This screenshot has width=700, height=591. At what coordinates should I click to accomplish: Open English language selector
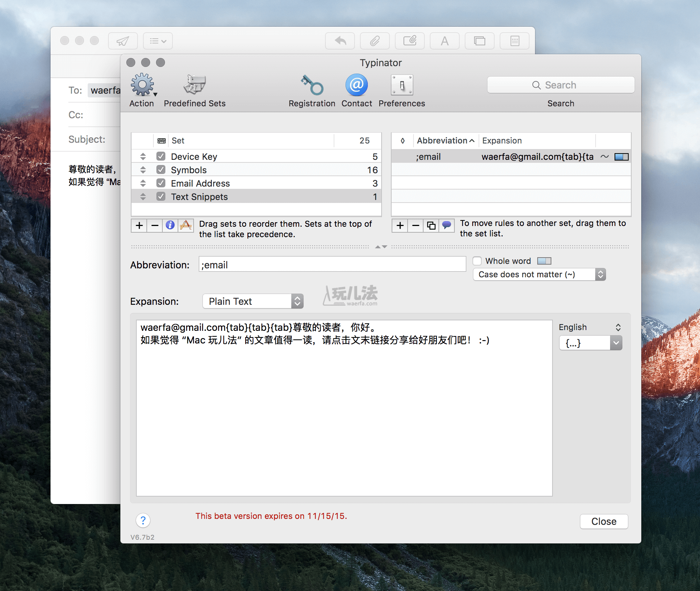(590, 327)
